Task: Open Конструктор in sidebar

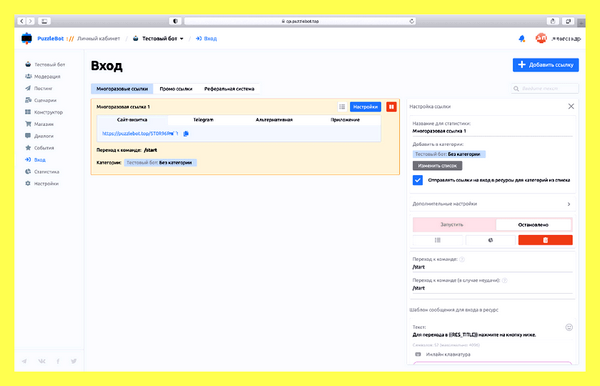Action: coord(44,112)
